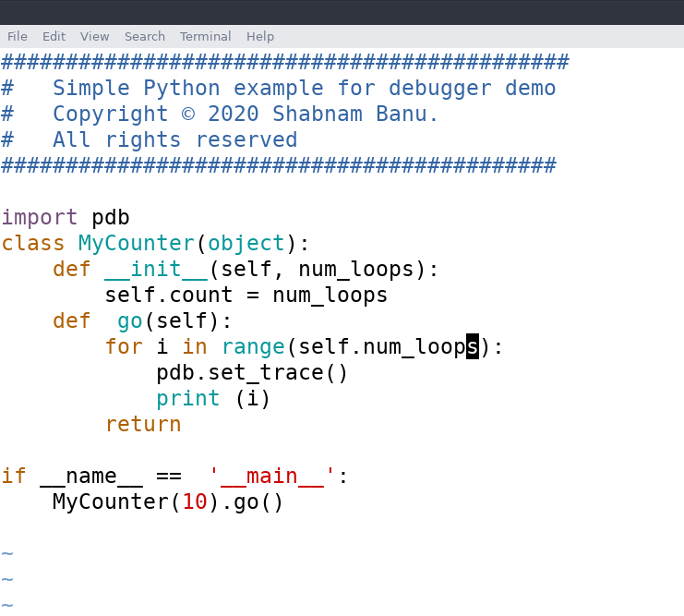
Task: Click the 'All rights reserved' comment line
Action: (x=175, y=140)
